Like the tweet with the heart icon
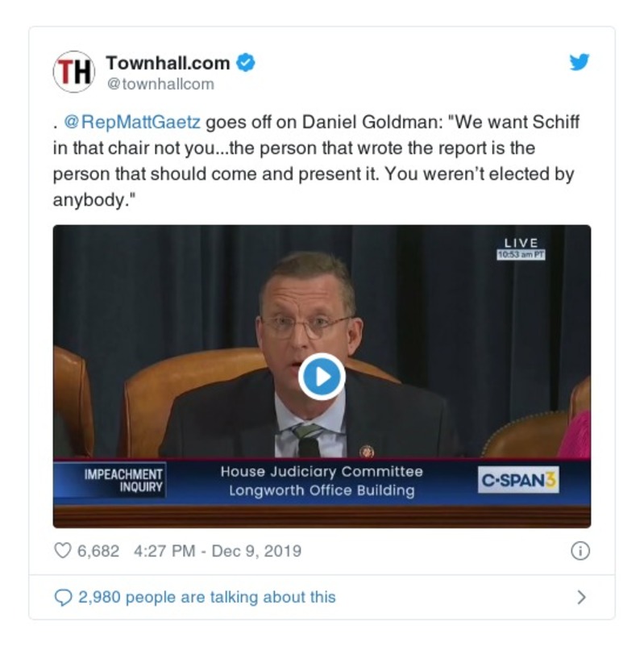Viewport: 644px width, 659px height. click(63, 551)
